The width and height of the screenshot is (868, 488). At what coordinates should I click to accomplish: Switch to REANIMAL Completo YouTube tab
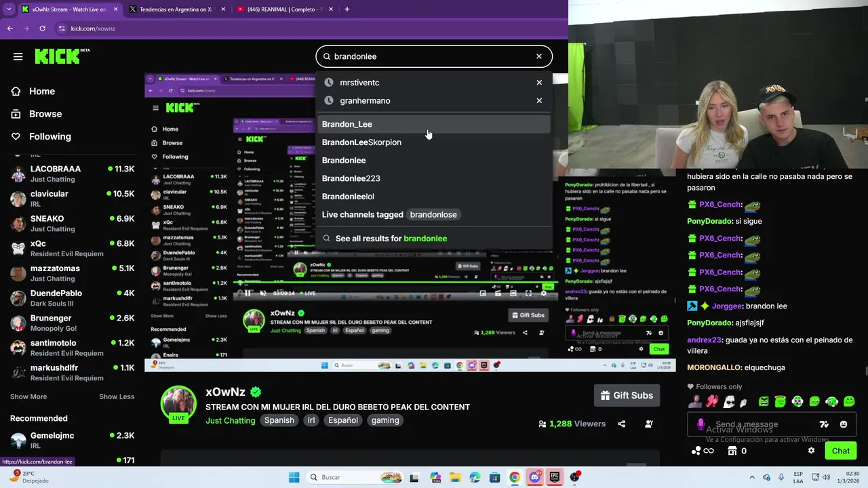284,9
